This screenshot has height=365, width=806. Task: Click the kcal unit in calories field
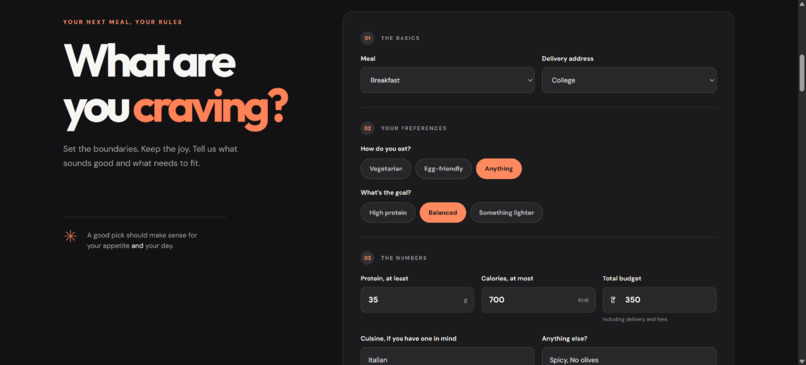click(583, 300)
